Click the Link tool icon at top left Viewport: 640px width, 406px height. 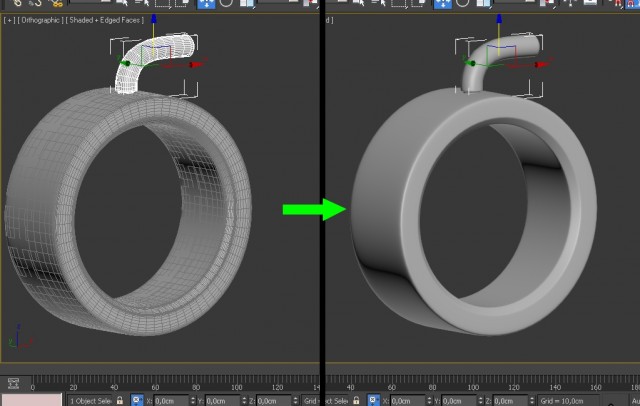point(16,3)
